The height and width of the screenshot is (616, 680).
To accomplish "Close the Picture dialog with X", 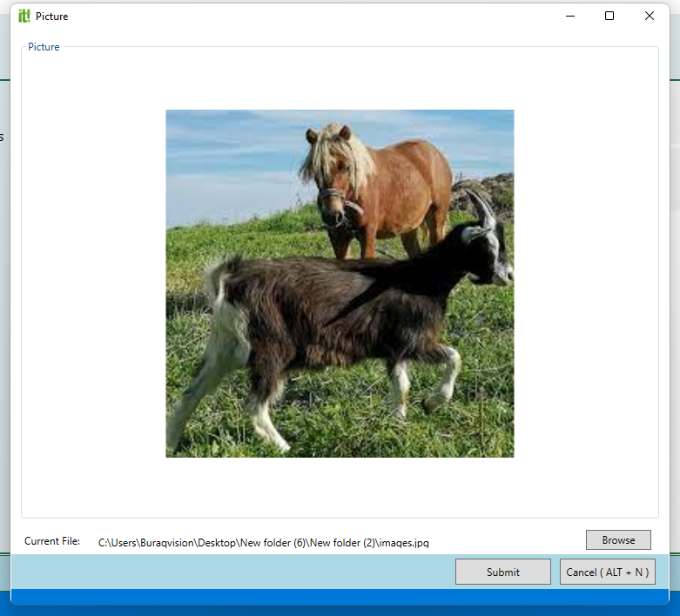I will point(649,16).
